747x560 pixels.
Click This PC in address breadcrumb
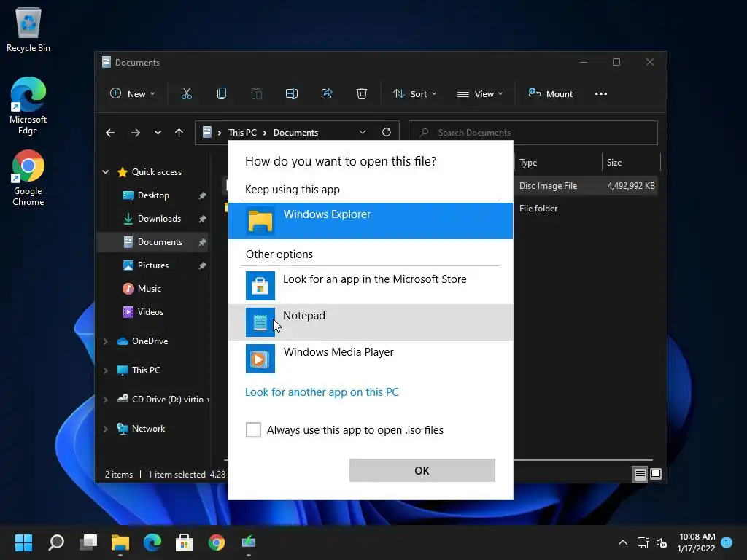click(242, 133)
